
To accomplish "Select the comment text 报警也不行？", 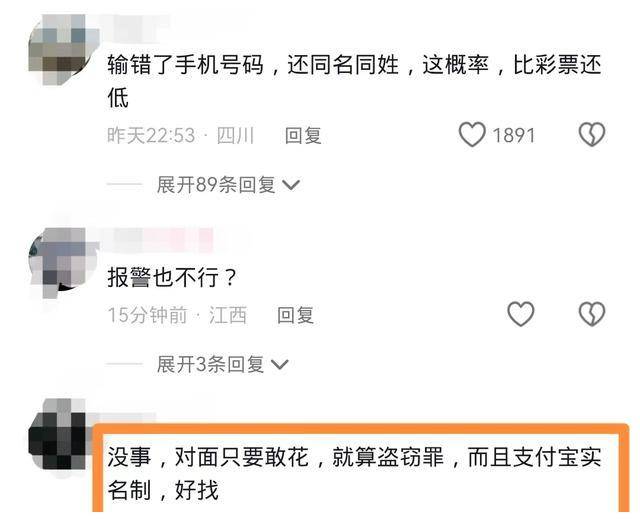I will click(172, 278).
